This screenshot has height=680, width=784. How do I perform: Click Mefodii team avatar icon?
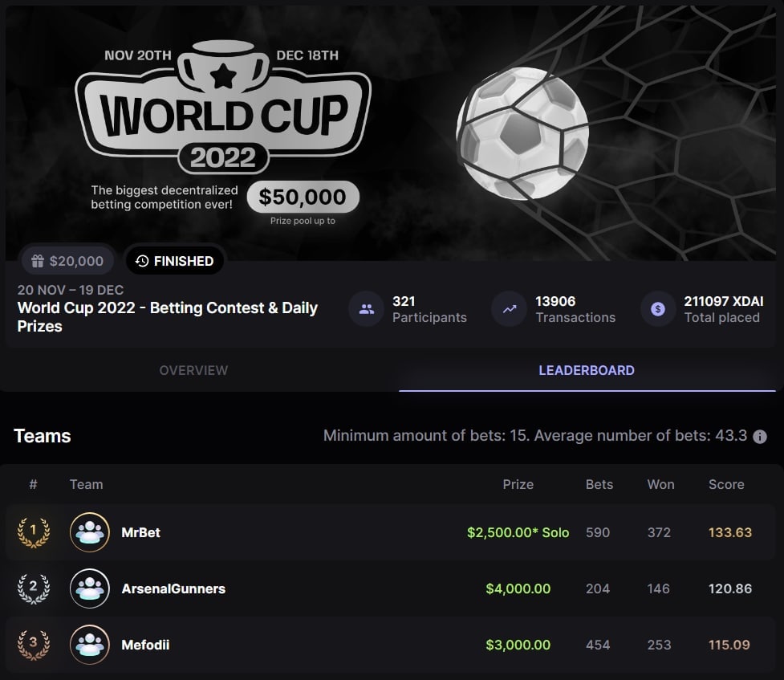pos(90,645)
